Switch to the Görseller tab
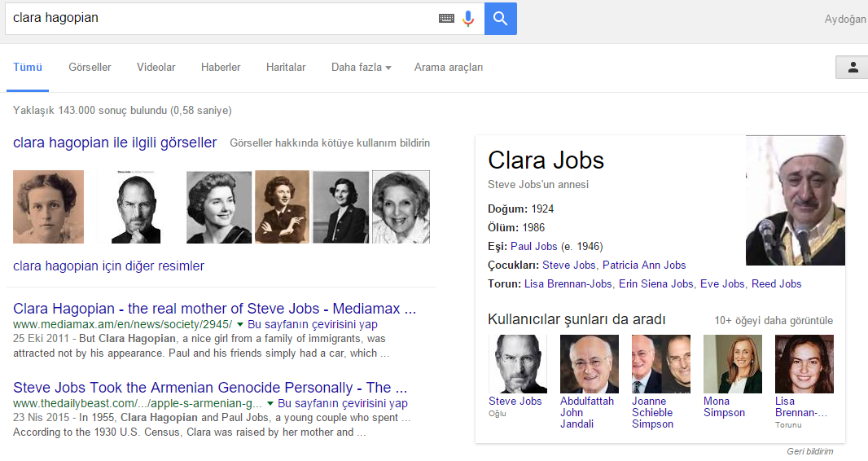 point(90,68)
